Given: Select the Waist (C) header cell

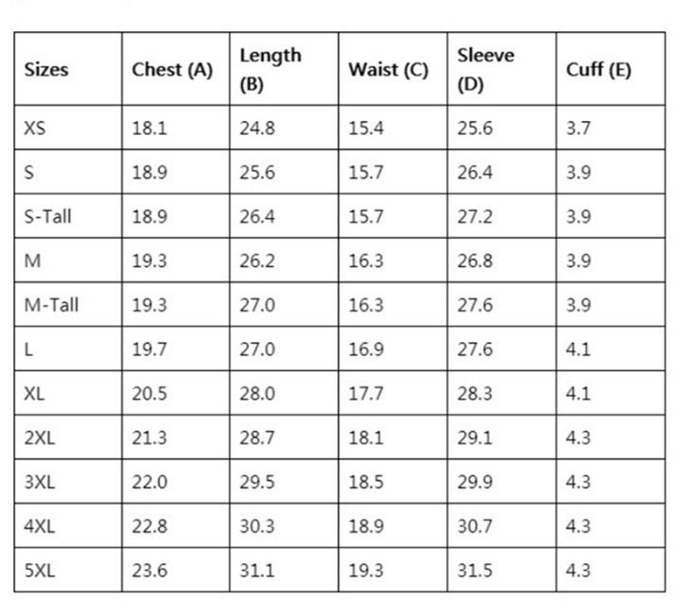Looking at the screenshot, I should click(389, 70).
